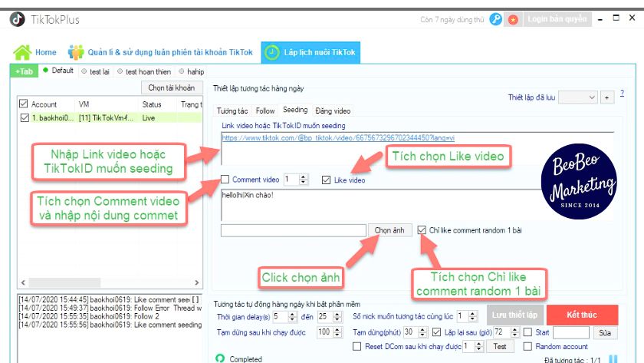Uncheck the Like video checkbox

[x=327, y=180]
